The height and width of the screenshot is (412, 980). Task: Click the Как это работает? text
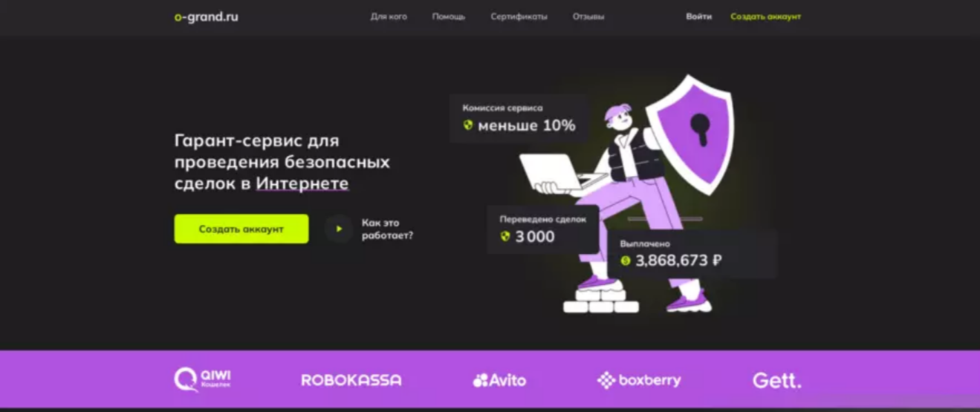387,229
